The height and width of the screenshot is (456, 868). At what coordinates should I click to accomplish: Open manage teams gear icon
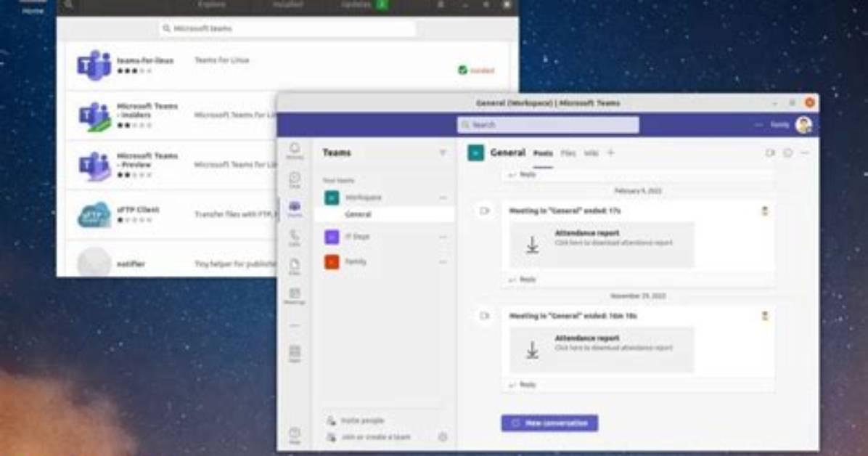[x=443, y=437]
